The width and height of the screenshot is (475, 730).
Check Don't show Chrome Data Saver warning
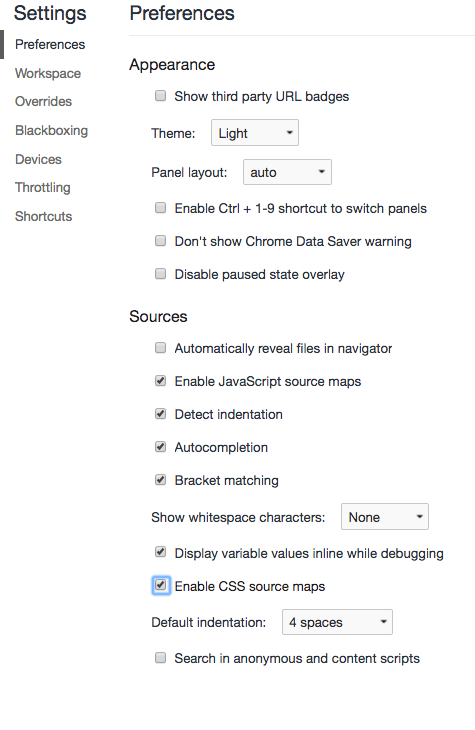click(x=160, y=241)
